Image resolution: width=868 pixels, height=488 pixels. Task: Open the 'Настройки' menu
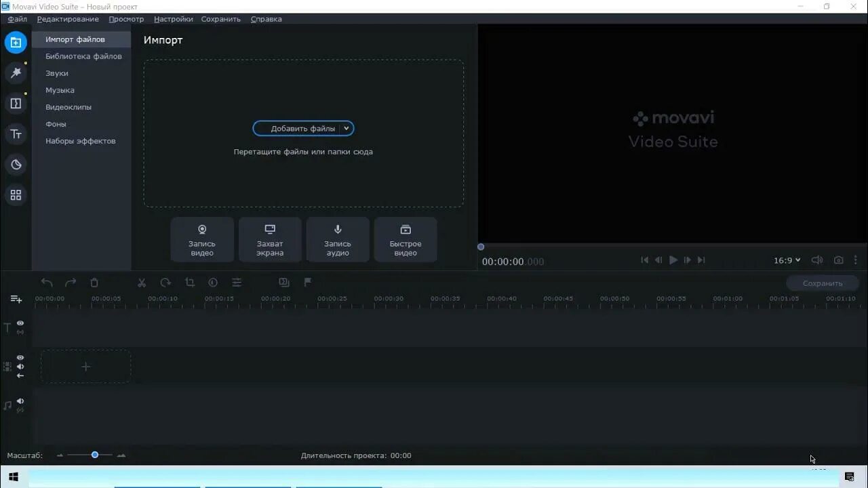[x=174, y=19]
